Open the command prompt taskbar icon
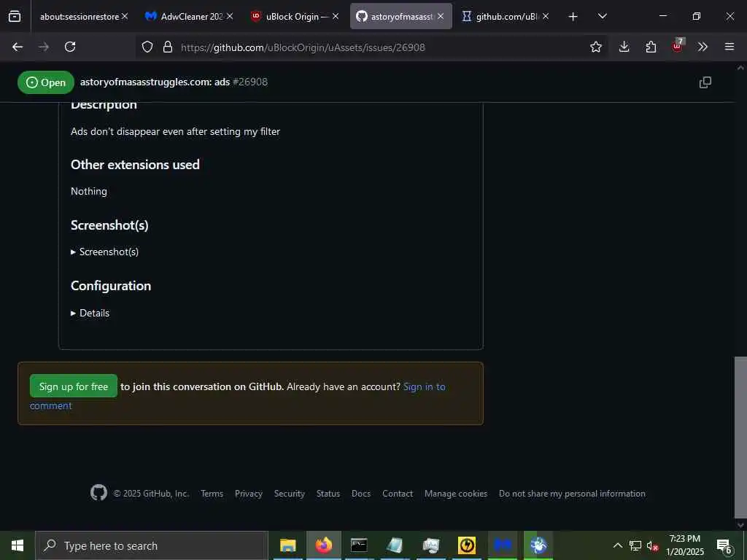Viewport: 747px width, 560px height. click(x=359, y=545)
